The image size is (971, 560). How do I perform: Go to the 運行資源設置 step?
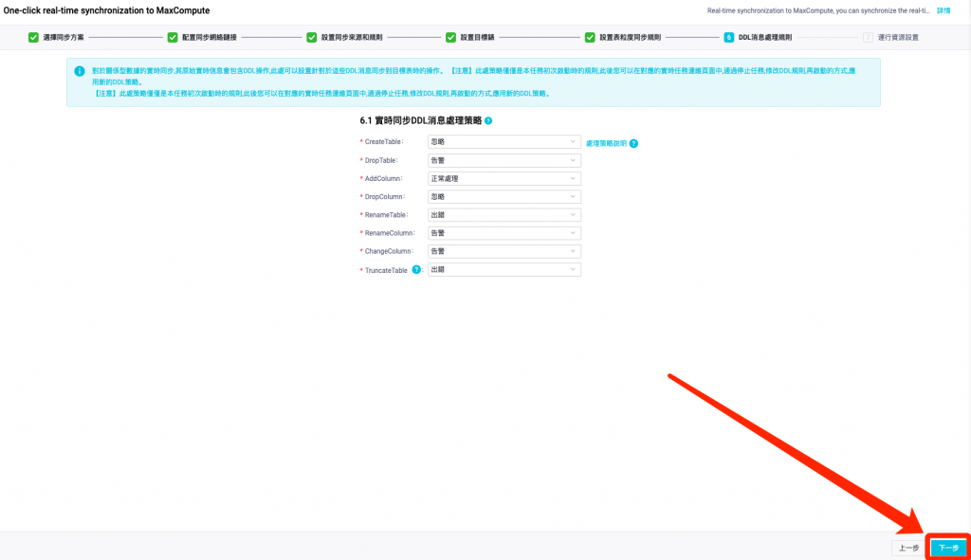click(898, 37)
